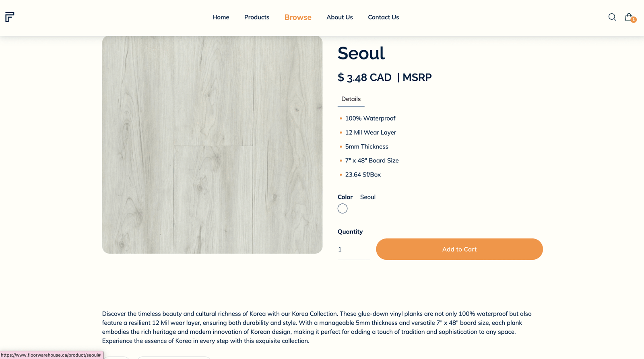Switch to the Details tab

[351, 99]
